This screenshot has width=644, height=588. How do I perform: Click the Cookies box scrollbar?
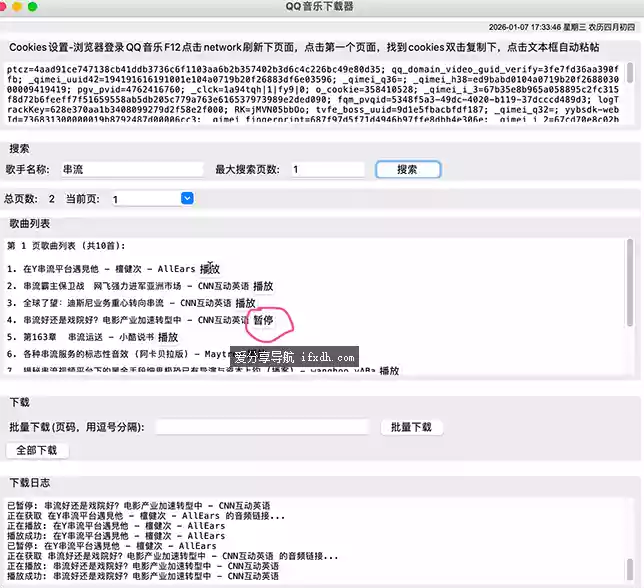tap(630, 73)
